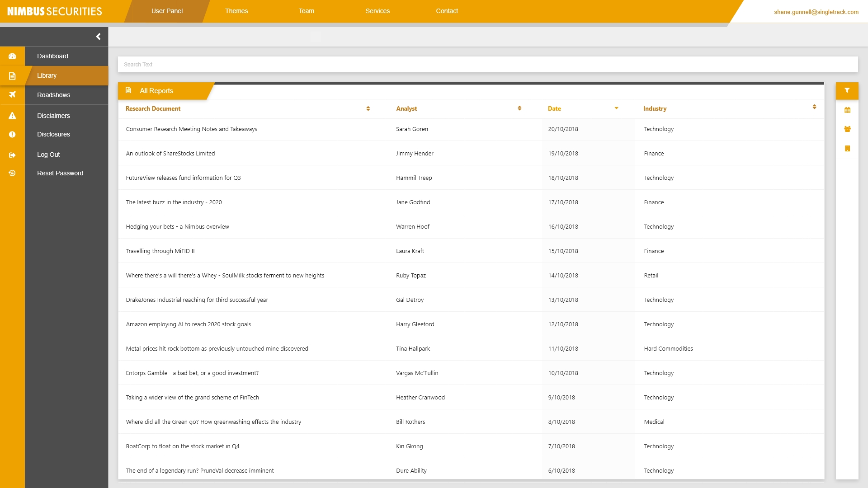Click the Disclosures exclamation circle icon
868x488 pixels.
(x=12, y=134)
